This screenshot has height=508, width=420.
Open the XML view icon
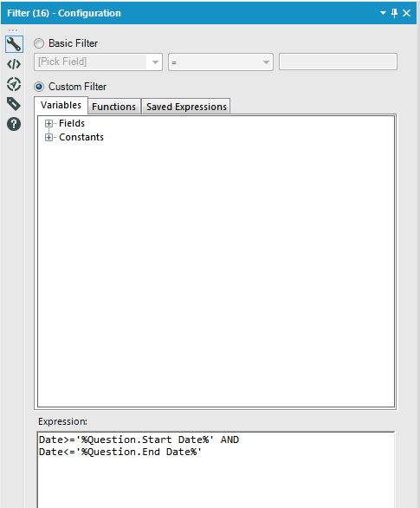pyautogui.click(x=14, y=64)
